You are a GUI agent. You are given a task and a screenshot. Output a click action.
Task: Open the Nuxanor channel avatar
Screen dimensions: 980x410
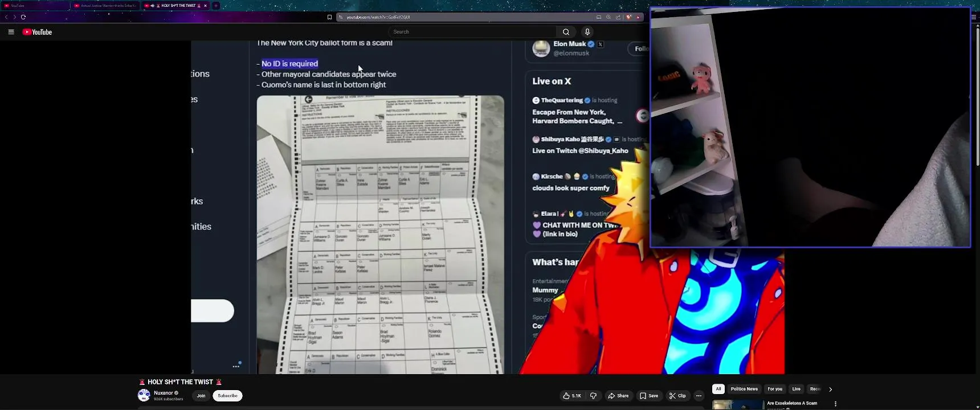144,395
